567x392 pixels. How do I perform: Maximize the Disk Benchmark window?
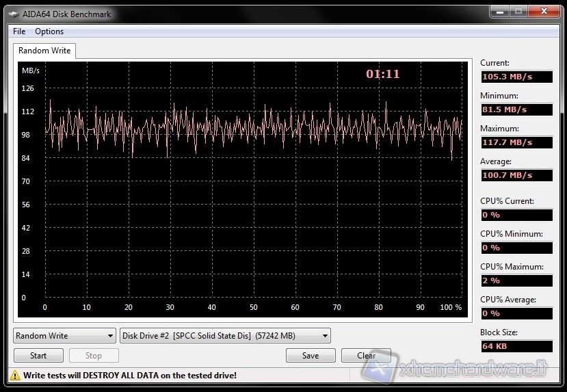pos(518,12)
